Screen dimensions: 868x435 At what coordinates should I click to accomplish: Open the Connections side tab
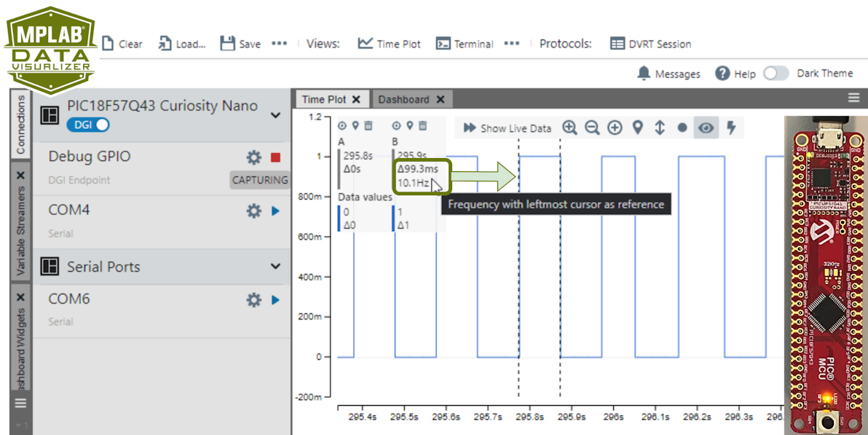20,124
